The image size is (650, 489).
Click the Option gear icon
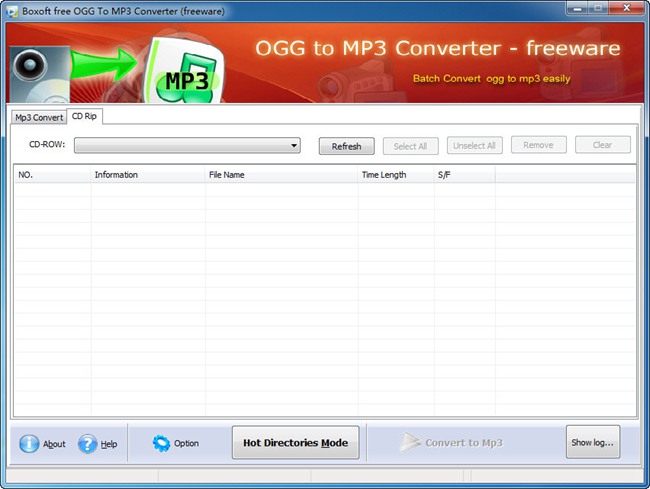pos(161,443)
